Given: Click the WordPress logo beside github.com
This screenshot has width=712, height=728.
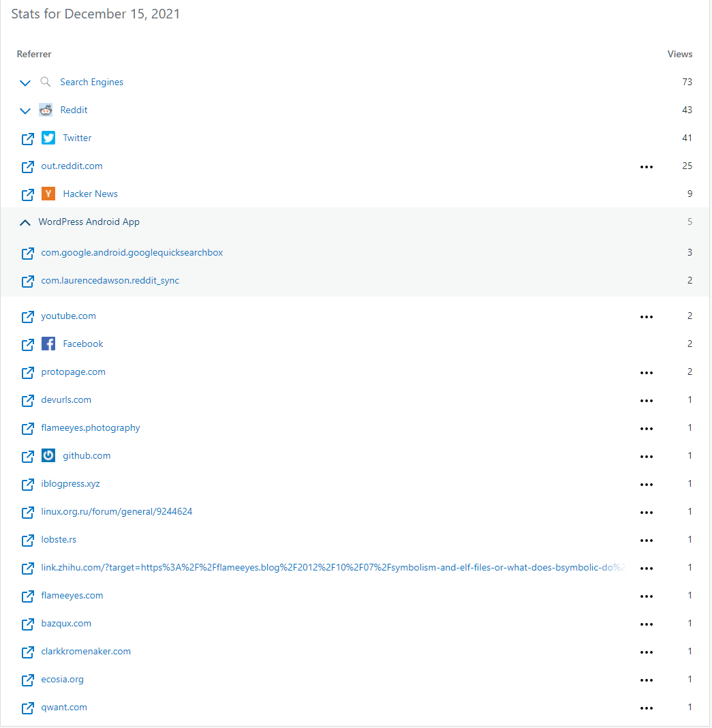Looking at the screenshot, I should [48, 455].
